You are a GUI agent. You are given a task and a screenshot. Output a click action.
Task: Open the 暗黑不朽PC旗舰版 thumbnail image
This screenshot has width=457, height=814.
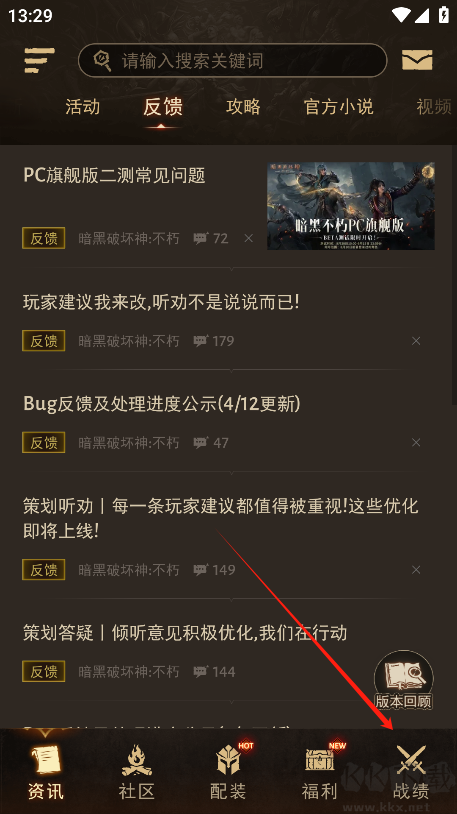[351, 206]
